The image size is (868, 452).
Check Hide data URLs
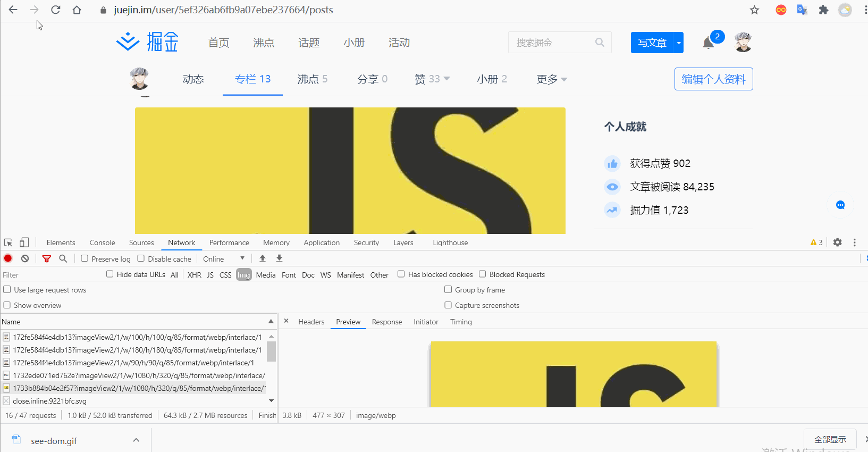click(x=110, y=274)
